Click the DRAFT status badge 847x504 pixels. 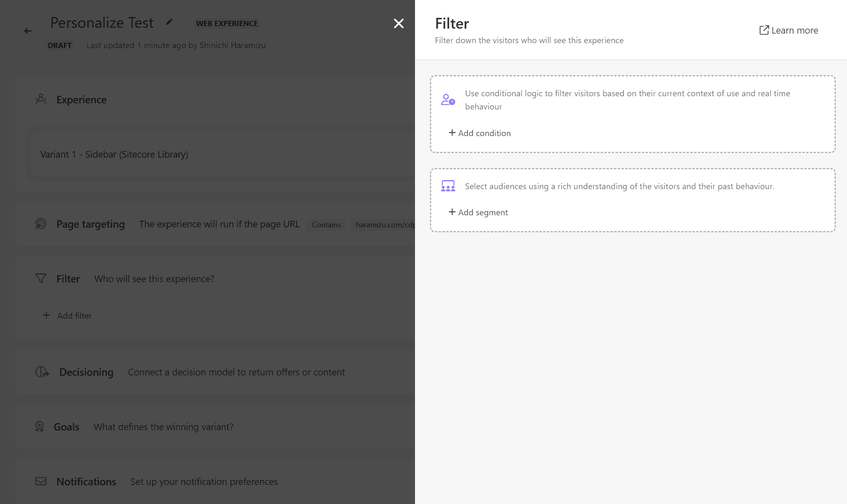59,46
